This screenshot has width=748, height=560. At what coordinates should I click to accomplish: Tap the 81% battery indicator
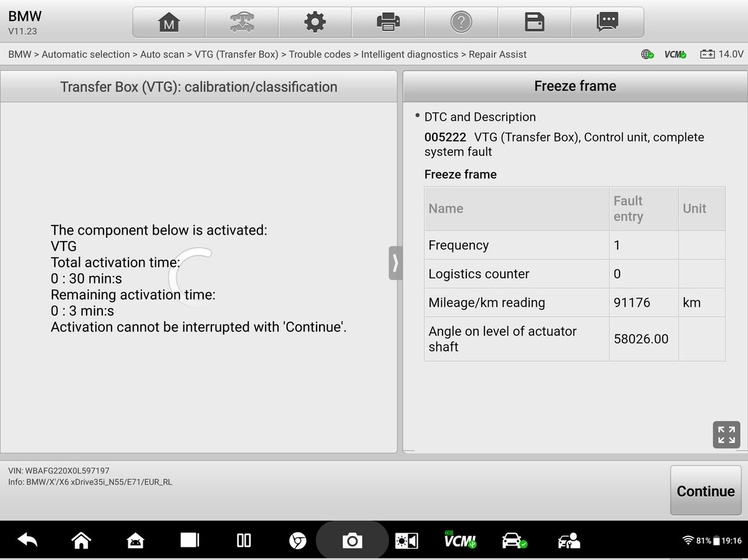click(x=708, y=540)
